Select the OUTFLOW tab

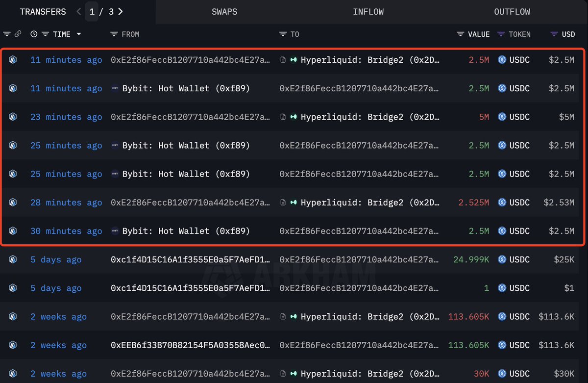[x=512, y=12]
